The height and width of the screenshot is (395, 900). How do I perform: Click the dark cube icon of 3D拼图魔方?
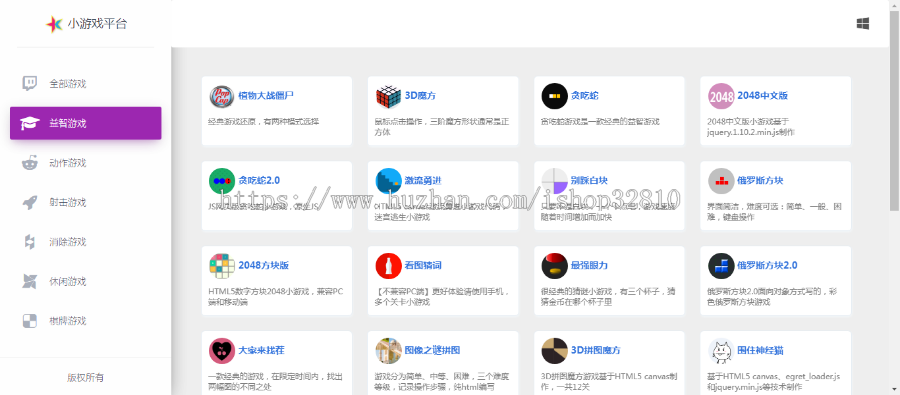[x=554, y=351]
